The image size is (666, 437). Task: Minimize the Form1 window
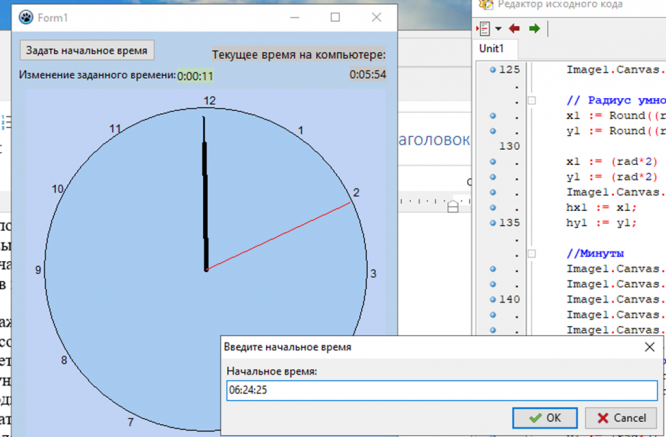click(293, 17)
